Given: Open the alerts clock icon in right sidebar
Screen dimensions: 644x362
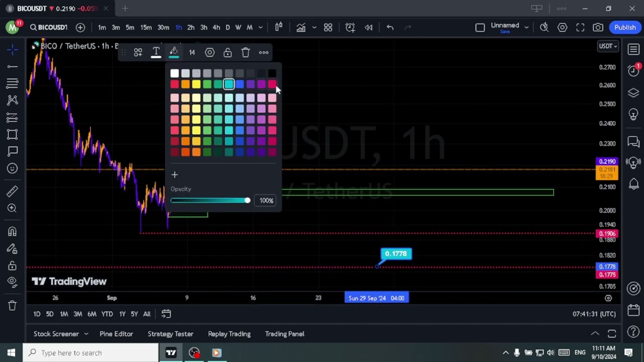Looking at the screenshot, I should click(x=633, y=71).
